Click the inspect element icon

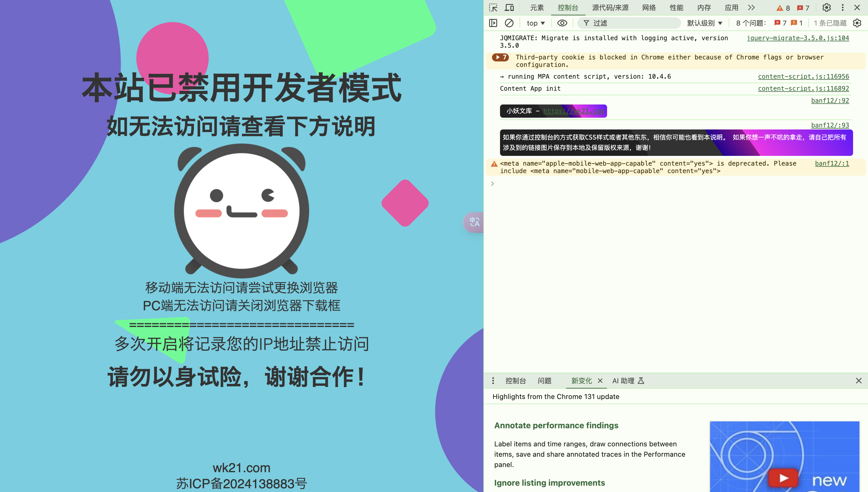[494, 7]
